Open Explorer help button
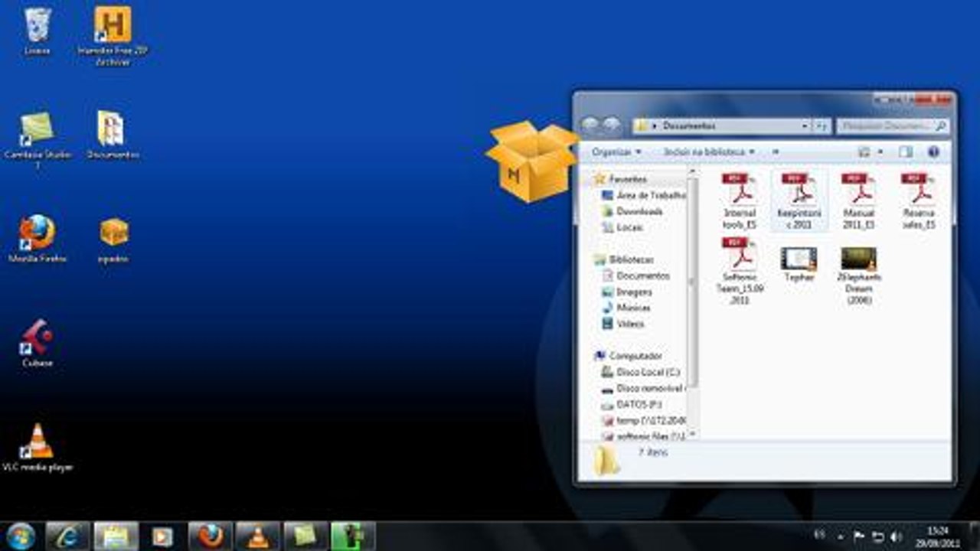 point(933,152)
